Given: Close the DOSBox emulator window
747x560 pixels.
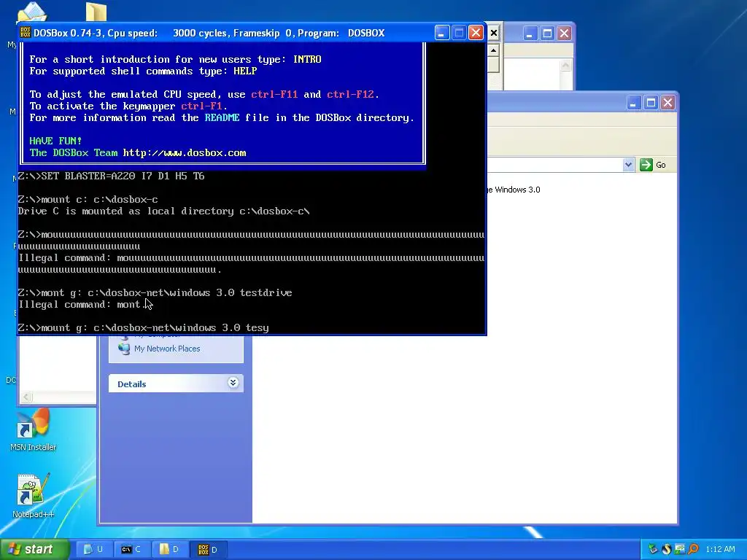Looking at the screenshot, I should (x=476, y=33).
